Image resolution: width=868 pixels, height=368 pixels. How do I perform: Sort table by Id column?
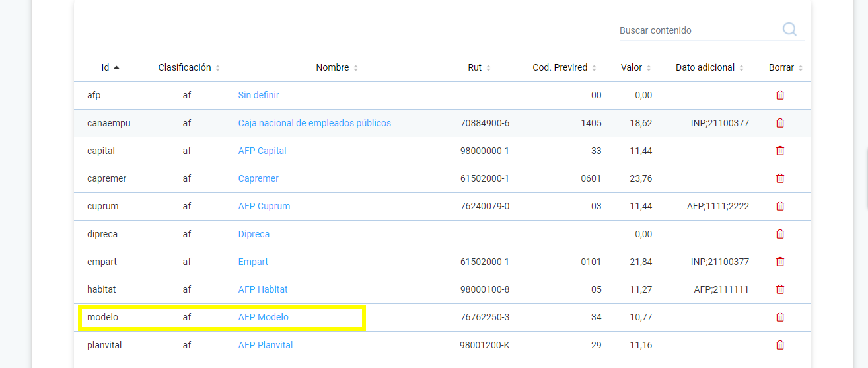110,67
